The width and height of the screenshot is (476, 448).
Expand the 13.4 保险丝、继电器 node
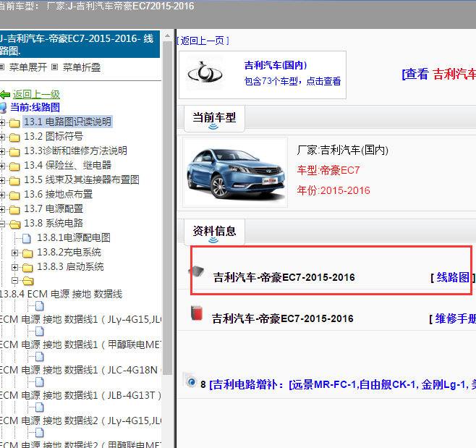[2, 166]
